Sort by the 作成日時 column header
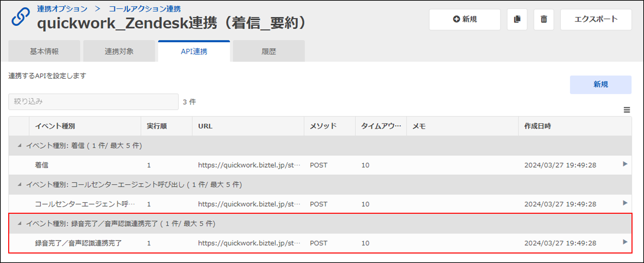This screenshot has width=644, height=263. click(575, 126)
